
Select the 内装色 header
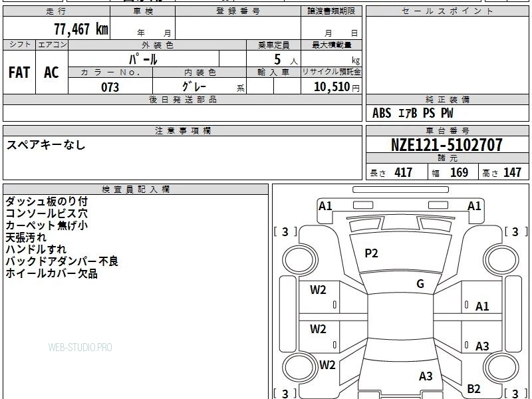(199, 72)
